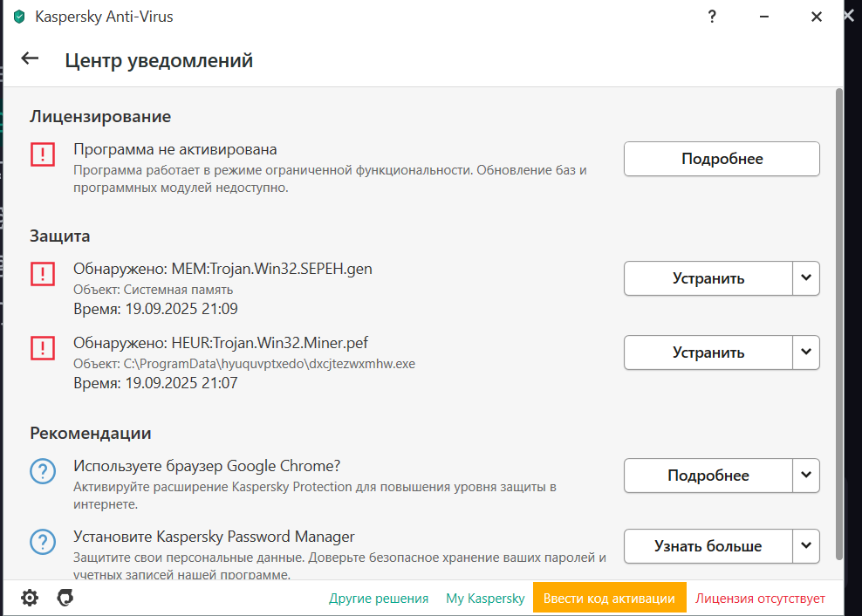The height and width of the screenshot is (616, 862).
Task: Click the Kaspersky shield logo in title bar
Action: 19,17
